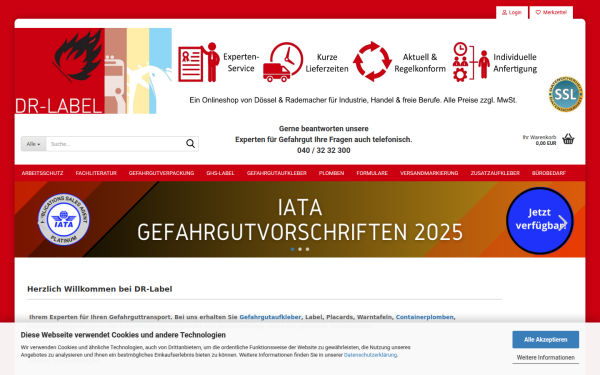The height and width of the screenshot is (375, 600).
Task: Select the third banner slide dot
Action: (x=308, y=249)
